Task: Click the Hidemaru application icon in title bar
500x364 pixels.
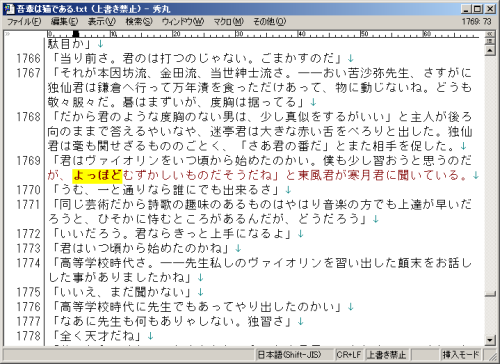Action: [10, 9]
